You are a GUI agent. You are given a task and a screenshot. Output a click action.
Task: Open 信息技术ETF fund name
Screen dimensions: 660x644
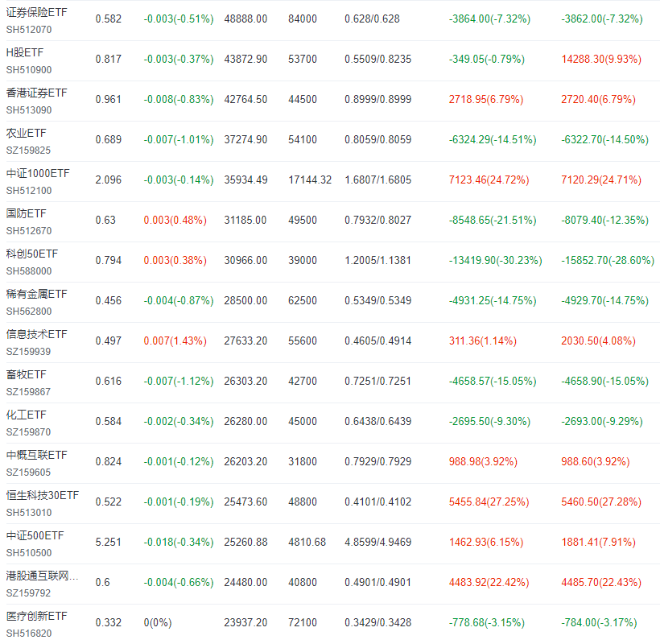tap(36, 335)
